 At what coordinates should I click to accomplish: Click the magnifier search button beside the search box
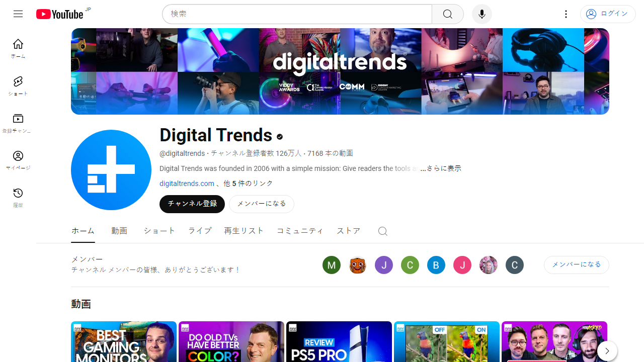(x=447, y=14)
